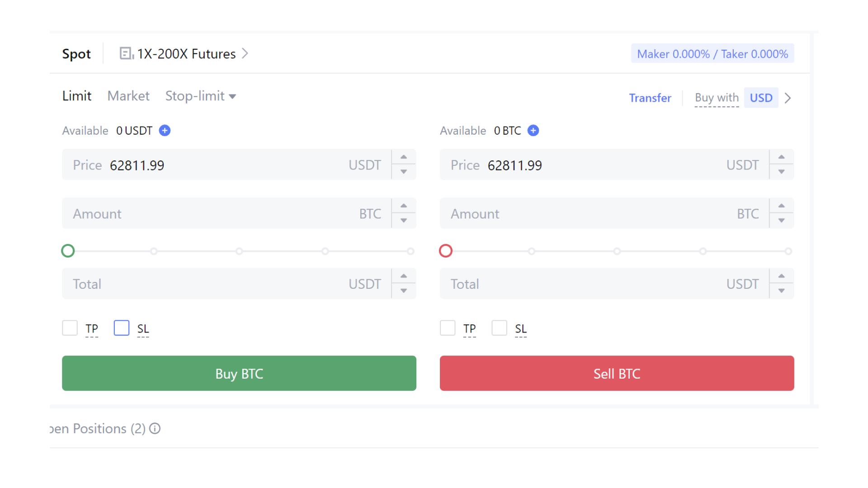Enable the SL checkbox on the buy side

tap(121, 328)
